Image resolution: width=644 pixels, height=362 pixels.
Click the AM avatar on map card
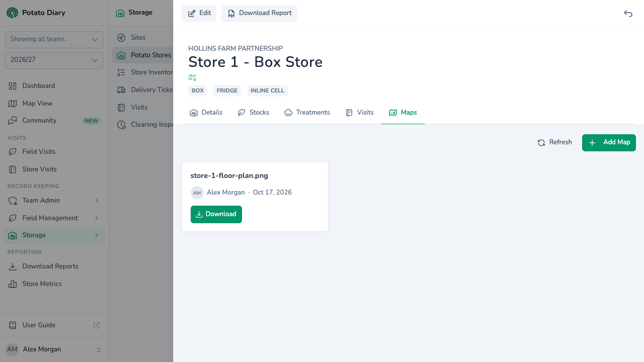click(197, 193)
